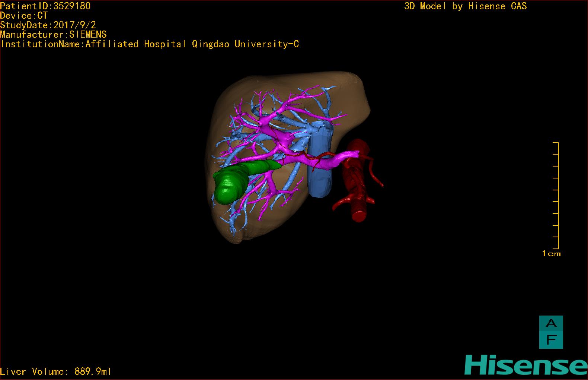Click the A face of orientation cube
Image resolution: width=588 pixels, height=380 pixels.
(551, 323)
